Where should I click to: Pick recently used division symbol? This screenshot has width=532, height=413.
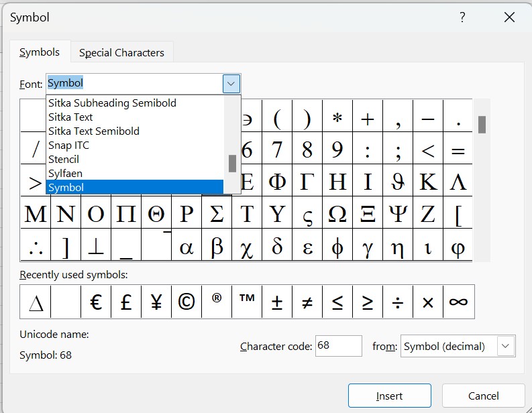tap(398, 302)
